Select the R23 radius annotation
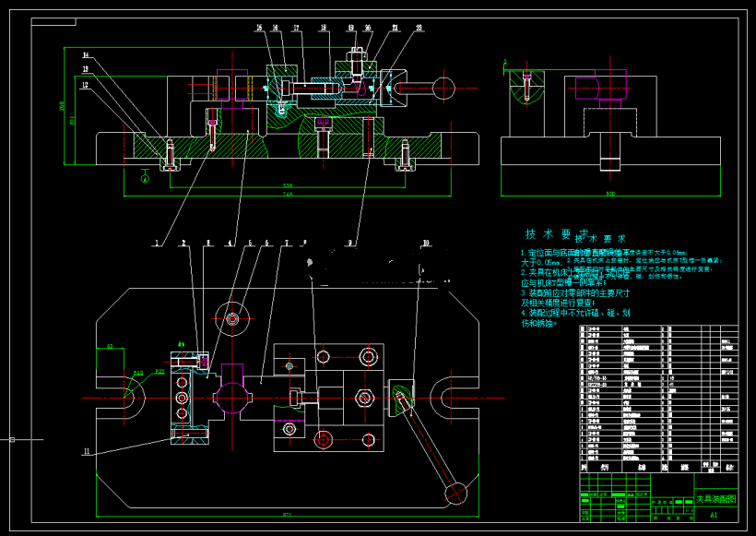756x536 pixels. coord(159,372)
